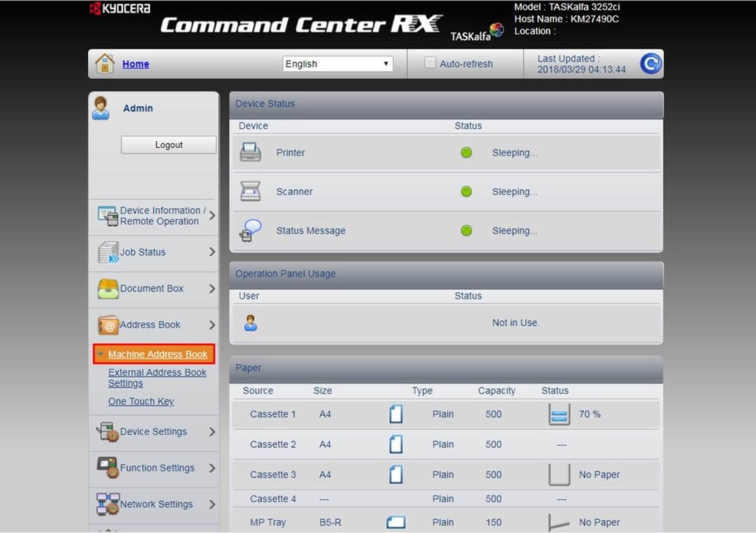756x533 pixels.
Task: Expand the Job Status section chevron
Action: [x=211, y=253]
